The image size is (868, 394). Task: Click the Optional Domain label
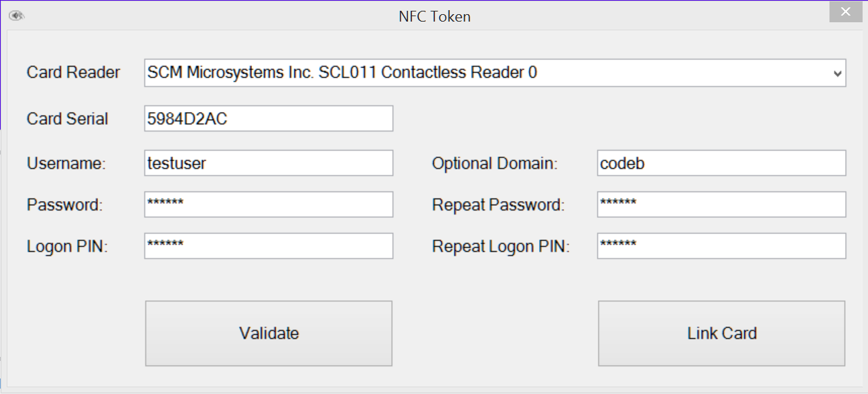click(x=494, y=163)
